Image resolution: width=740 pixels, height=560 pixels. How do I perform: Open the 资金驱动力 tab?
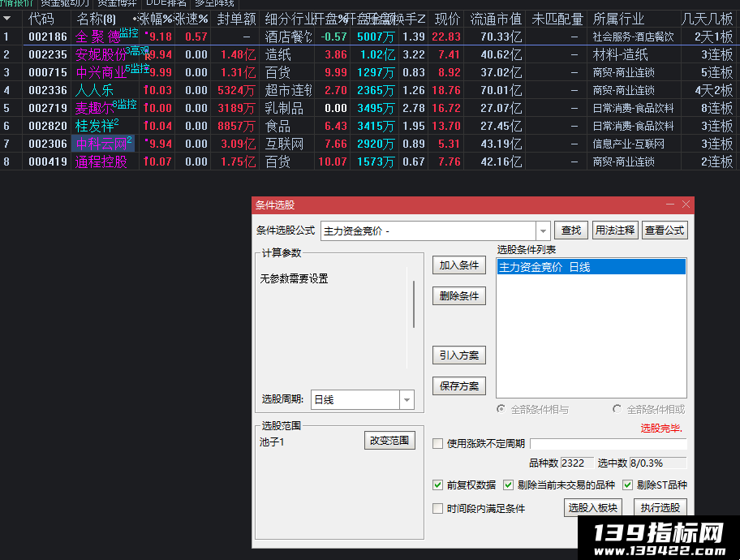pyautogui.click(x=65, y=3)
